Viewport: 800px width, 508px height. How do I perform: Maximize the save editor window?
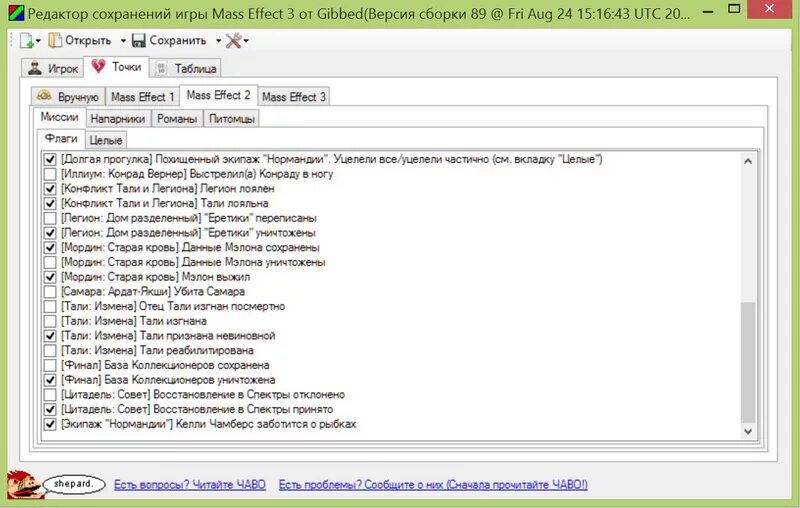(734, 9)
